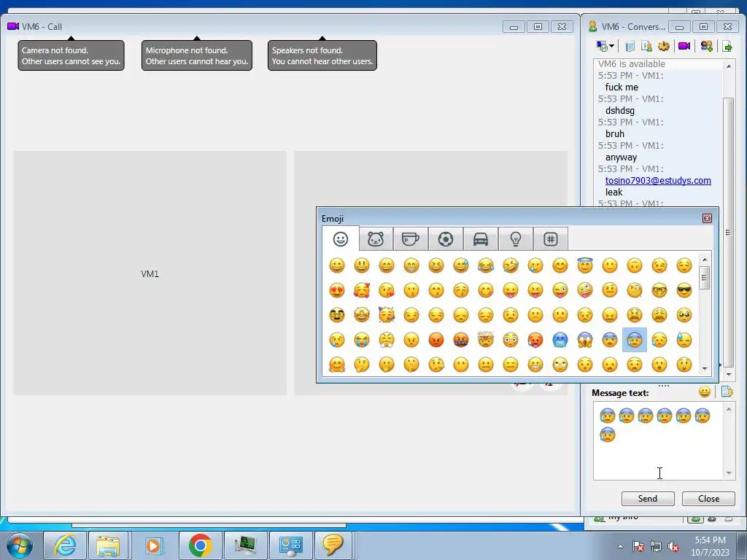
Task: Pick the cursing symbols-on-mouth emoji
Action: tap(461, 340)
